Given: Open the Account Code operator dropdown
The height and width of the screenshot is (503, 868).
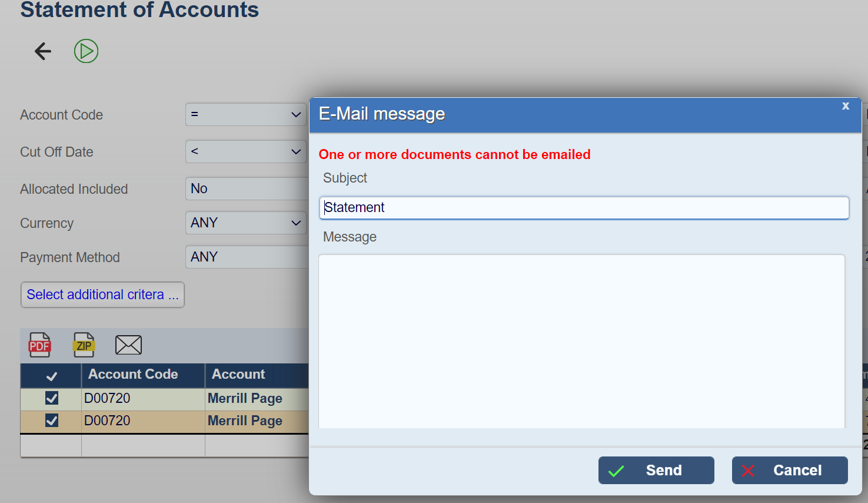Looking at the screenshot, I should [245, 115].
